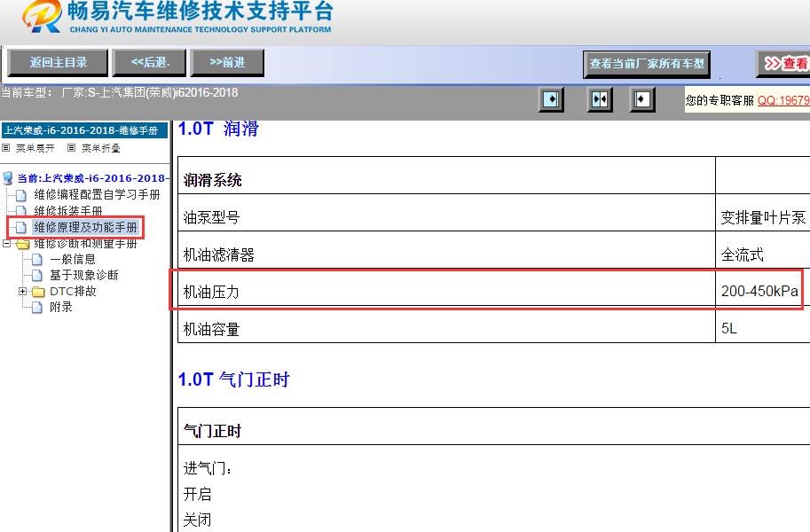810x532 pixels.
Task: Select DTC排故 folder label
Action: 73,292
